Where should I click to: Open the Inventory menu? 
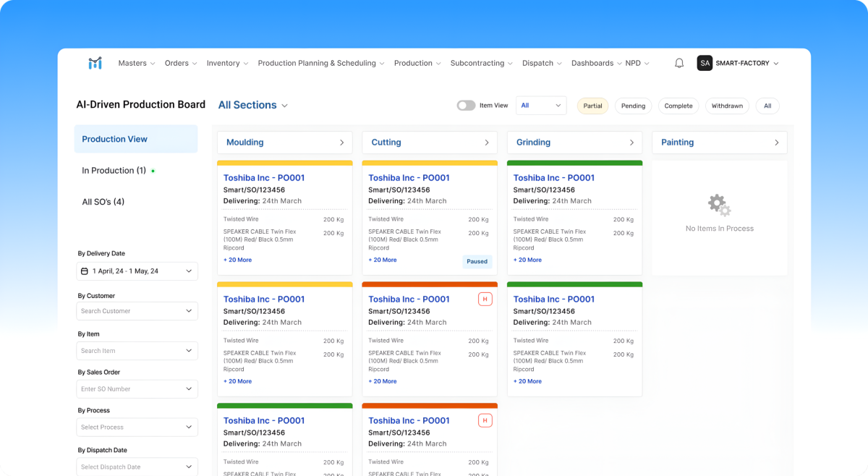pos(227,64)
